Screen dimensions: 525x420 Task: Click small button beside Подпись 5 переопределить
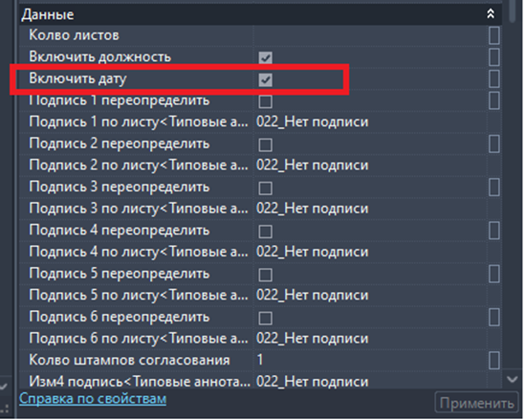[494, 274]
